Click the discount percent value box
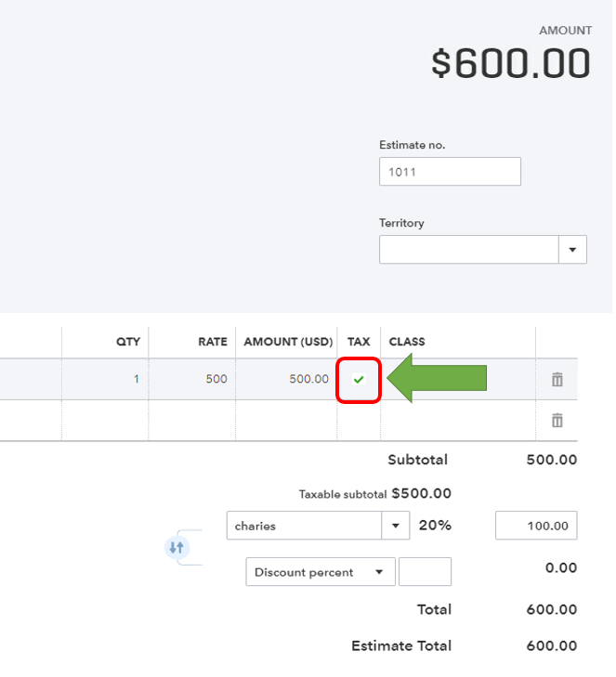This screenshot has height=677, width=616. 425,572
